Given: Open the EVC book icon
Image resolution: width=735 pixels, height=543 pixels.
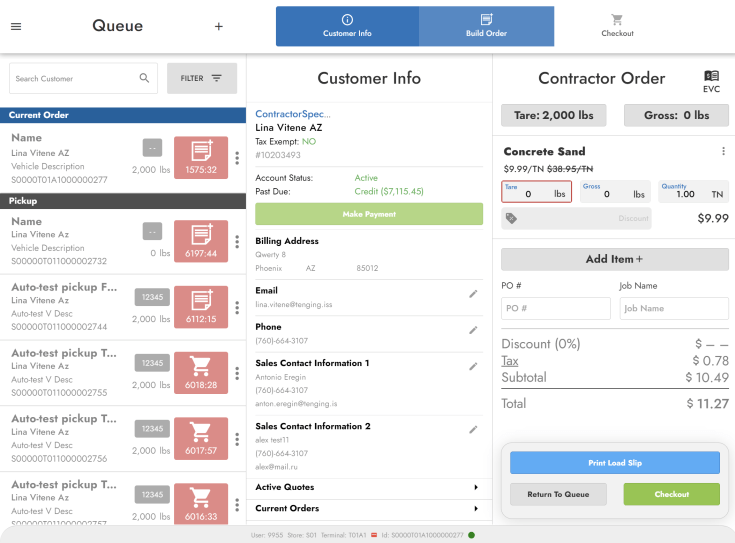Looking at the screenshot, I should [x=711, y=78].
